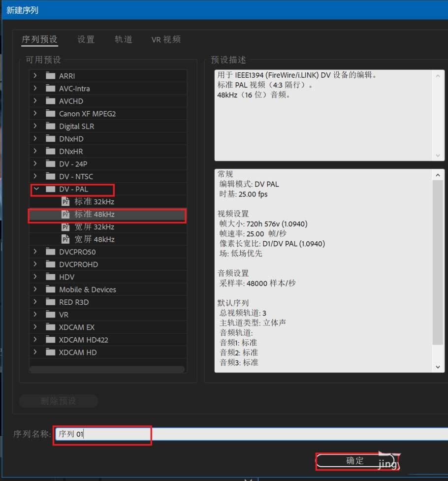Expand the Digital SLR preset group
Screen dimensions: 448x481
pos(34,126)
